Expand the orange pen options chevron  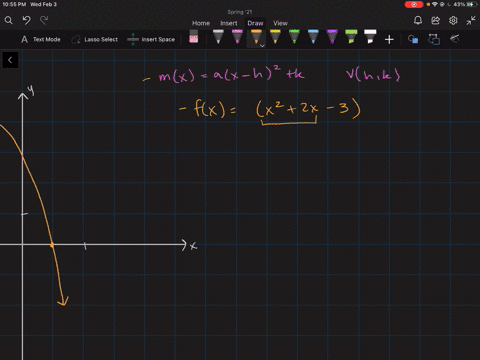click(x=262, y=46)
